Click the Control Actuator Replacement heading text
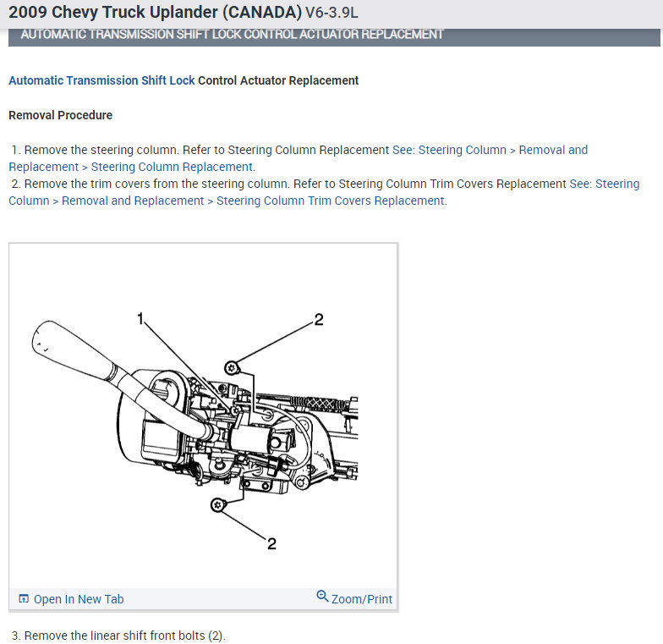The width and height of the screenshot is (663, 644). (278, 80)
